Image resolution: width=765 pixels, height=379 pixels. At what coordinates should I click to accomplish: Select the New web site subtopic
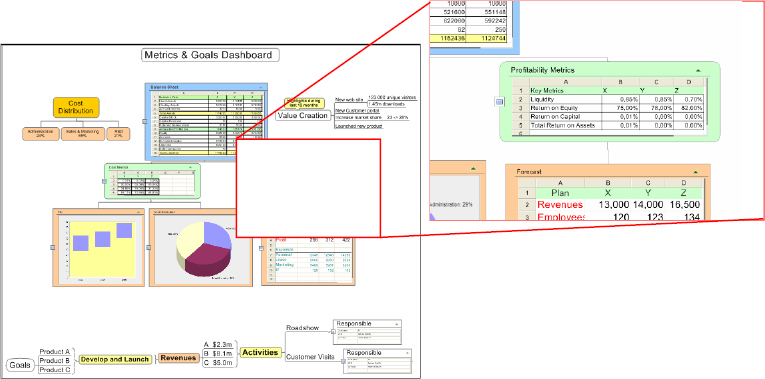tap(350, 100)
